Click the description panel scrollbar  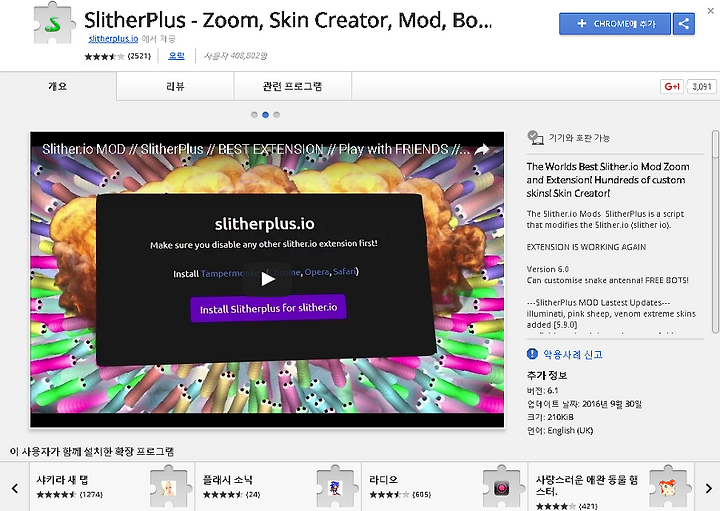715,232
